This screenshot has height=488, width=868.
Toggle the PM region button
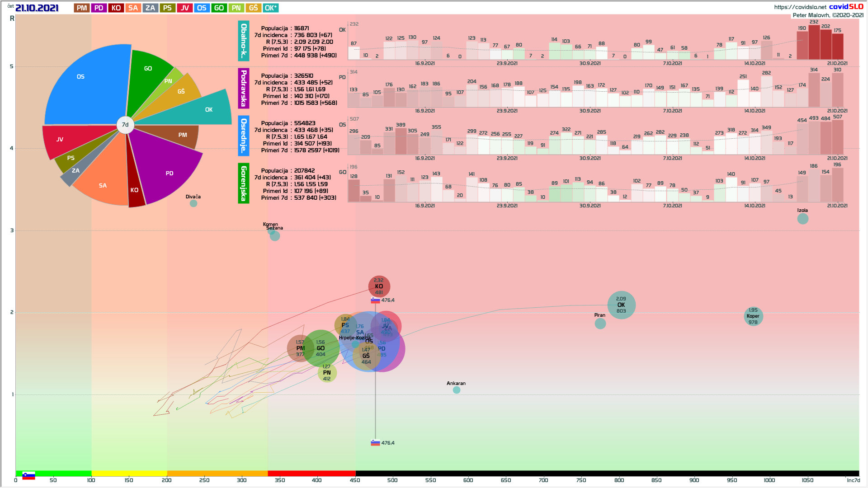(x=82, y=8)
